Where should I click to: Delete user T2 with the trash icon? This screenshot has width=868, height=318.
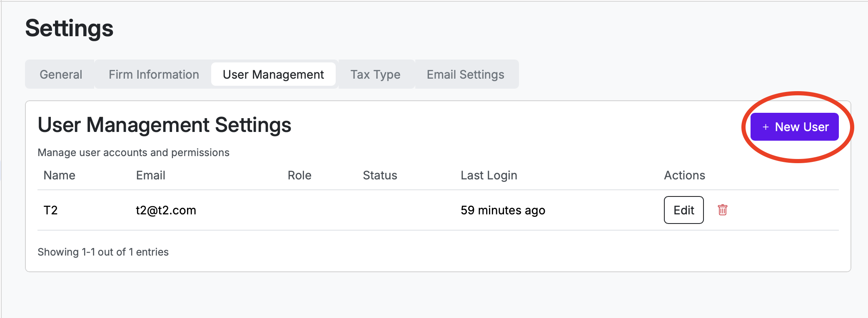tap(723, 210)
